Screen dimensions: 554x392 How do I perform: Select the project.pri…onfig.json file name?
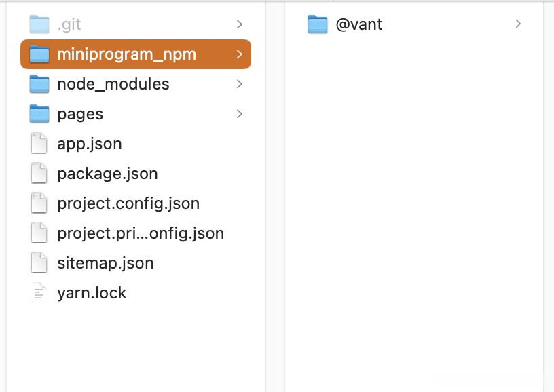click(141, 233)
